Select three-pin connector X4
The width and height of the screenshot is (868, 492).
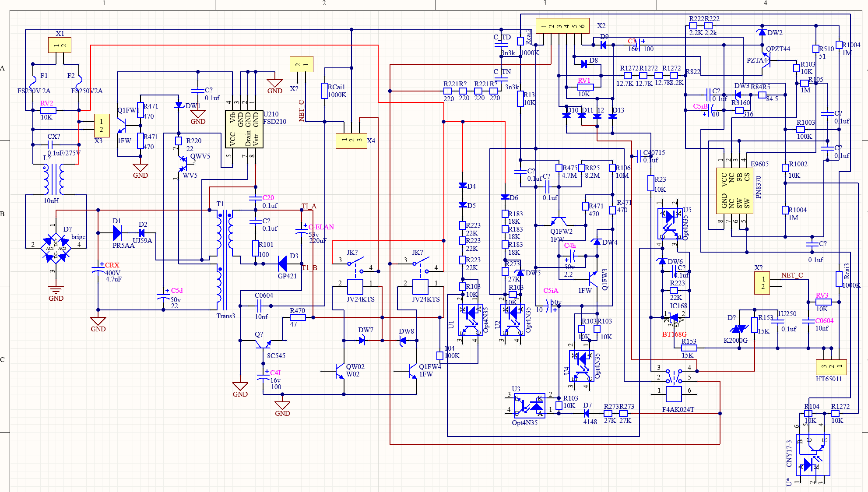click(x=351, y=141)
